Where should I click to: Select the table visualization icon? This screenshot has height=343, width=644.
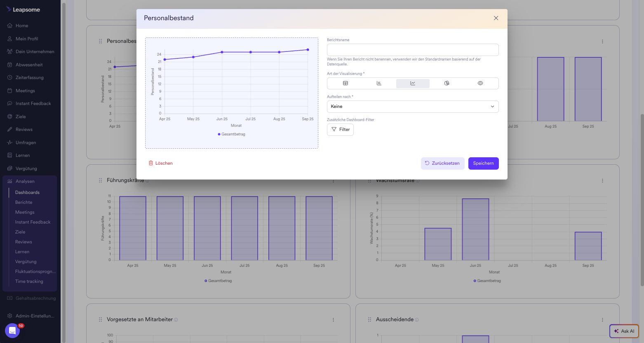point(346,83)
